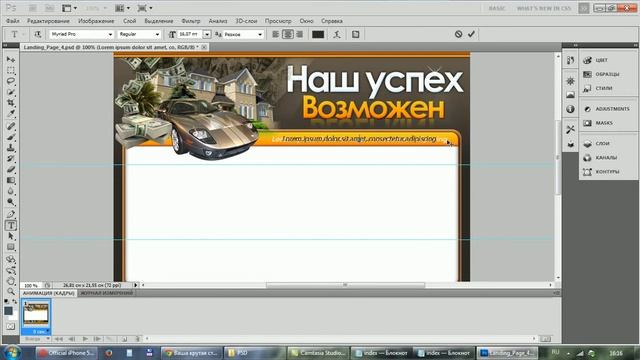The height and width of the screenshot is (360, 640).
Task: Select the Hand tool
Action: (x=11, y=281)
